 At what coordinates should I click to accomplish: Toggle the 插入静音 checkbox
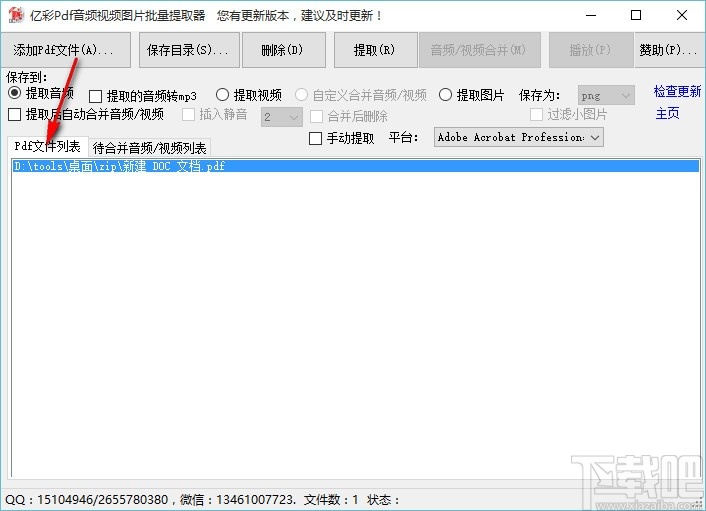click(188, 114)
